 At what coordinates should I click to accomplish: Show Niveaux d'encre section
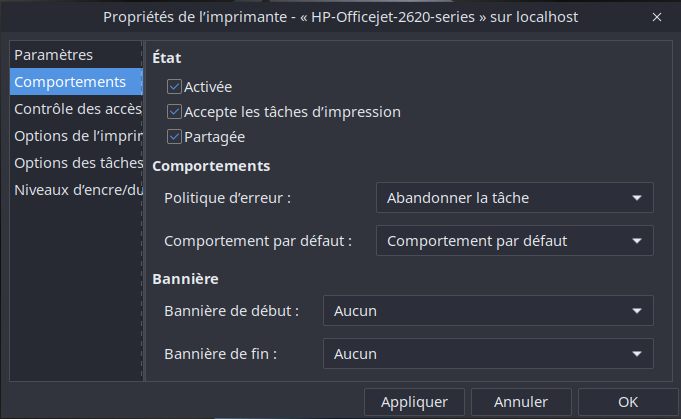coord(76,190)
